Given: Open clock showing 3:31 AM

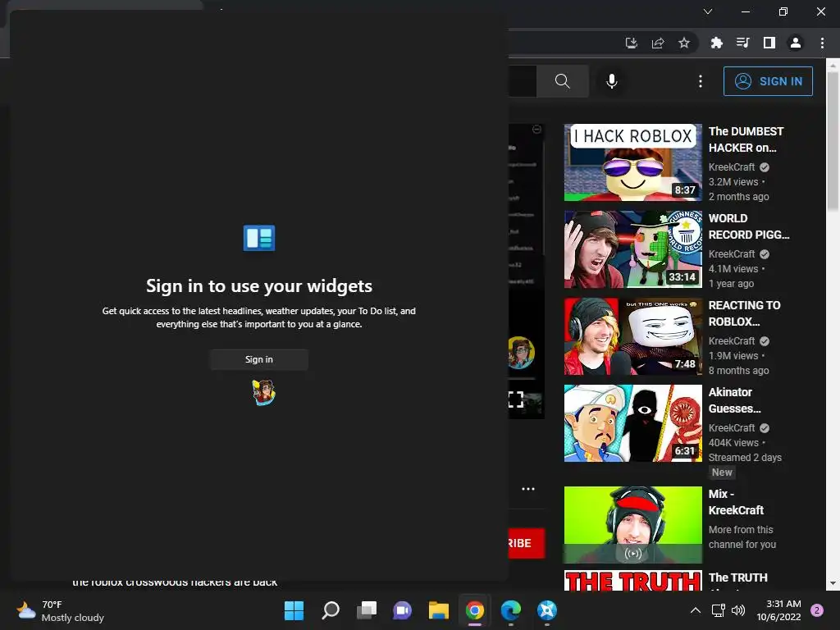Looking at the screenshot, I should pyautogui.click(x=778, y=610).
